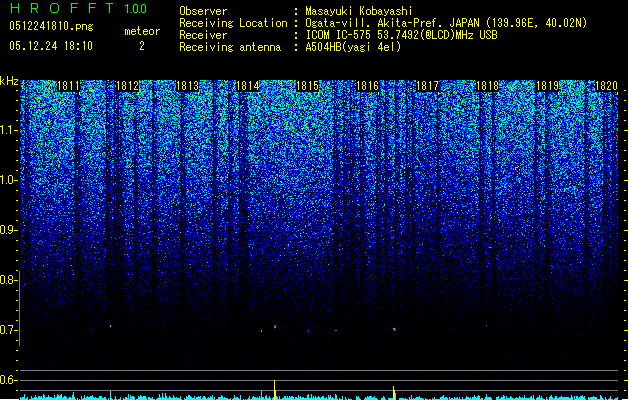Click the HROFFT 1.0.0 title text

(79, 8)
